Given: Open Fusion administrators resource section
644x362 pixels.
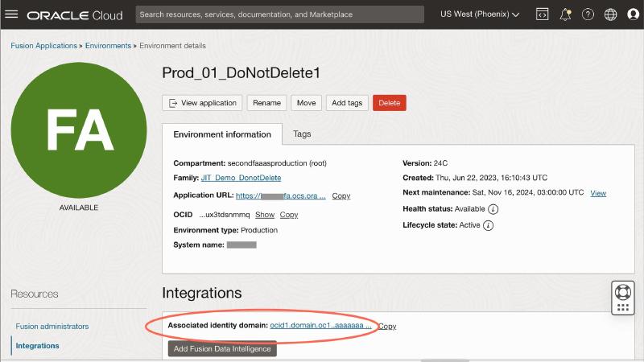Looking at the screenshot, I should 52,326.
